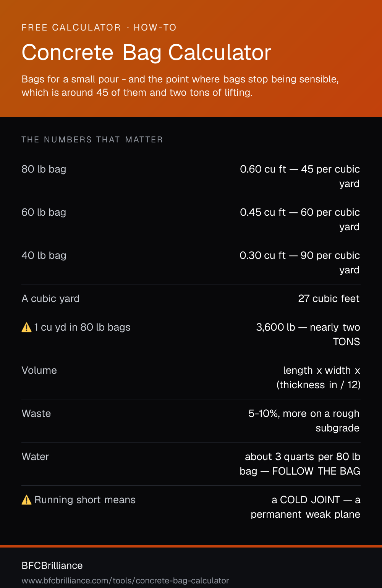Click the warning icon beside 1 cu yd
The width and height of the screenshot is (382, 588).
[x=26, y=328]
